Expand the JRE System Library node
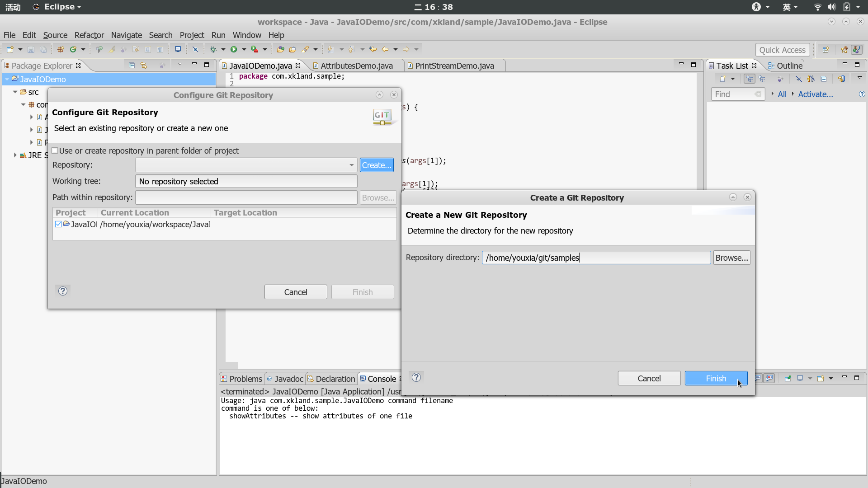This screenshot has height=488, width=868. (x=15, y=155)
